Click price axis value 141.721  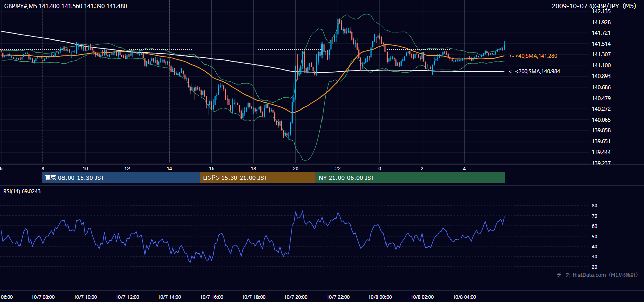(x=602, y=33)
